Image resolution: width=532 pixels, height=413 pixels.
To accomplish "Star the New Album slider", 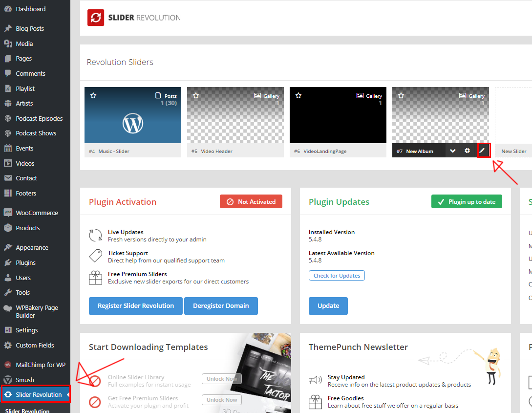I will tap(401, 96).
